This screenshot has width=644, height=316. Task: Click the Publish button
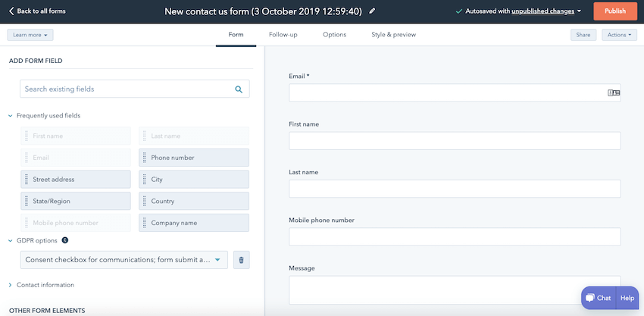[x=615, y=11]
